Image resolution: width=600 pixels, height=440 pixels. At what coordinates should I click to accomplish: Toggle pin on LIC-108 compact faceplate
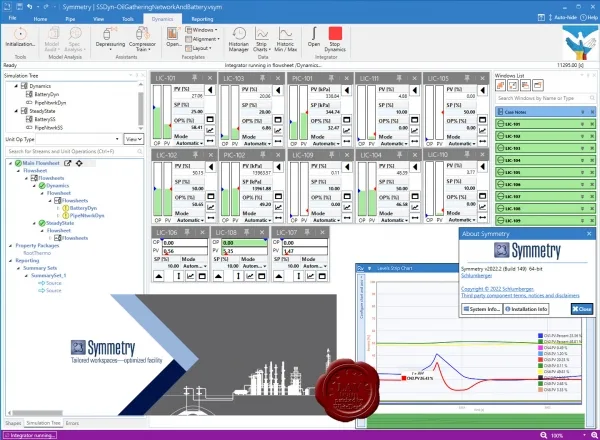[247, 232]
